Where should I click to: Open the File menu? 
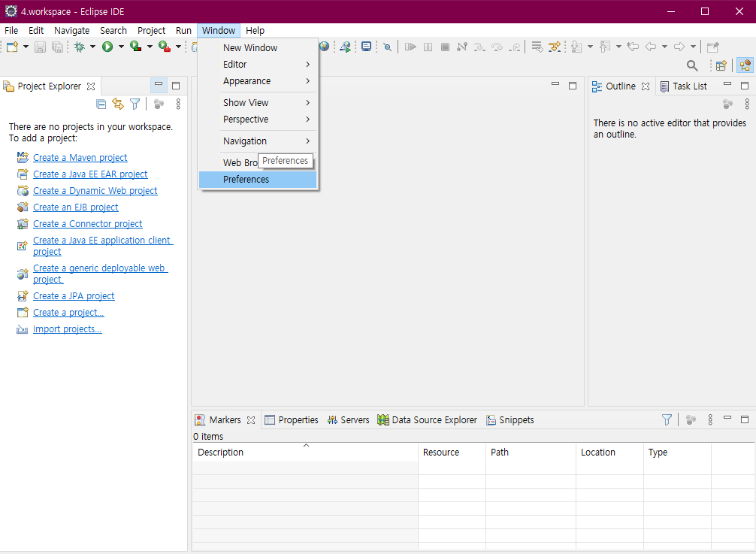pos(11,30)
